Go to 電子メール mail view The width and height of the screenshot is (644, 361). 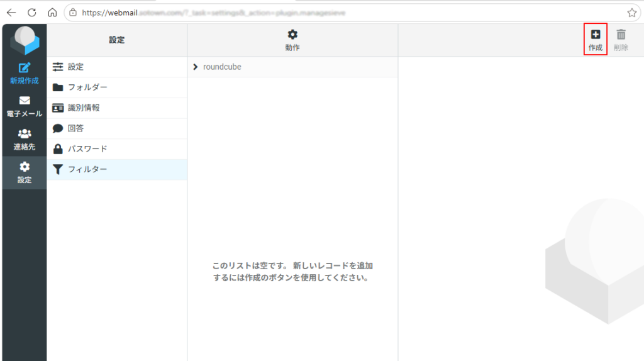25,107
